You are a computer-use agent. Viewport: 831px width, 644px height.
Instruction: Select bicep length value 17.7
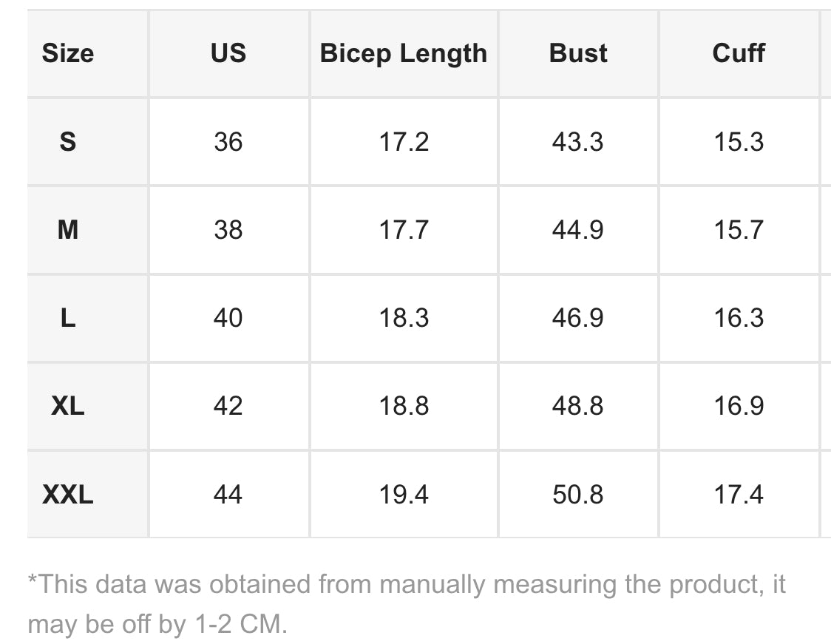[403, 230]
